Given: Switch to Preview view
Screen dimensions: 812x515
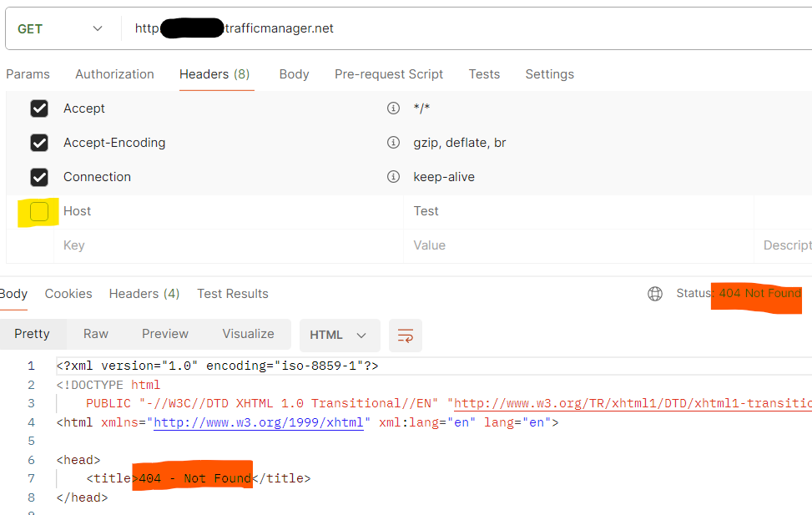Looking at the screenshot, I should (x=165, y=334).
